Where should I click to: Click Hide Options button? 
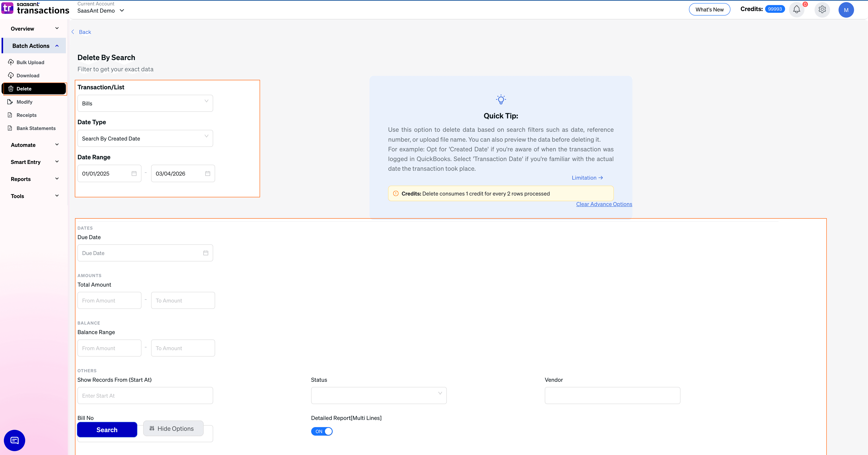173,428
